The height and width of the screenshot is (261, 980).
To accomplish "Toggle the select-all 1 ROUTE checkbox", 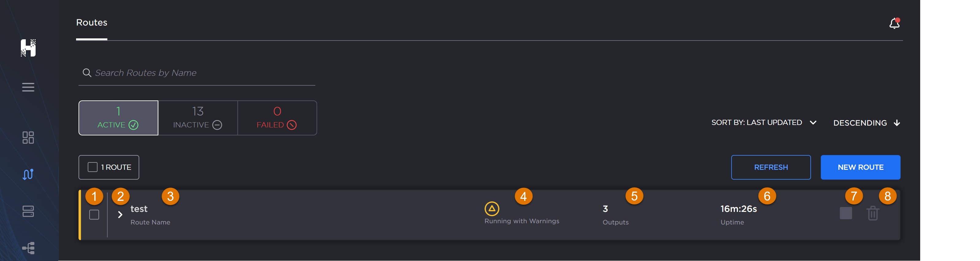I will pos(92,167).
